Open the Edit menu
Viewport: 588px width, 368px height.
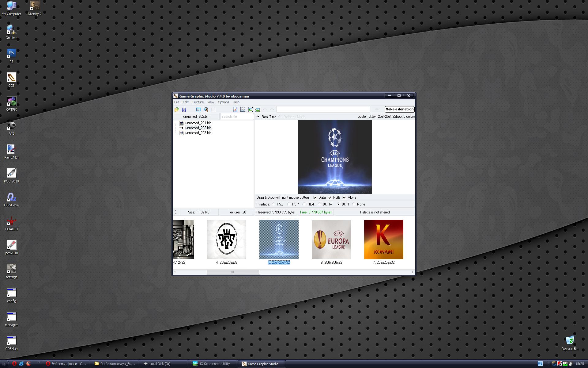point(186,102)
